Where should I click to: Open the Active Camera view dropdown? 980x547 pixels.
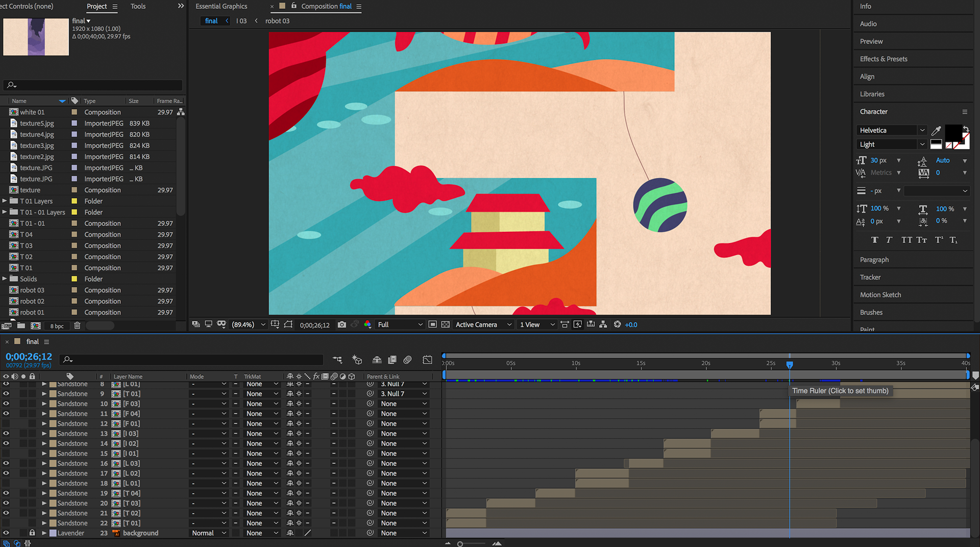(x=483, y=325)
